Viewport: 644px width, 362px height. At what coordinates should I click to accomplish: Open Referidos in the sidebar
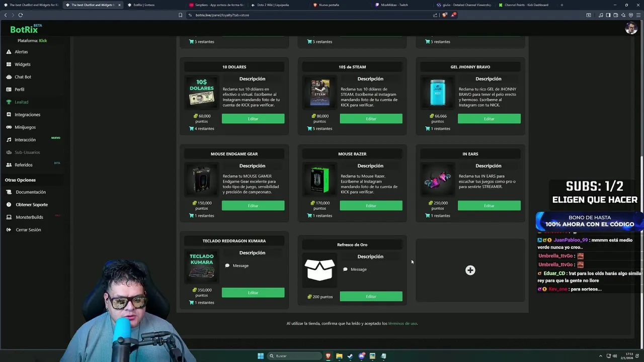[23, 165]
